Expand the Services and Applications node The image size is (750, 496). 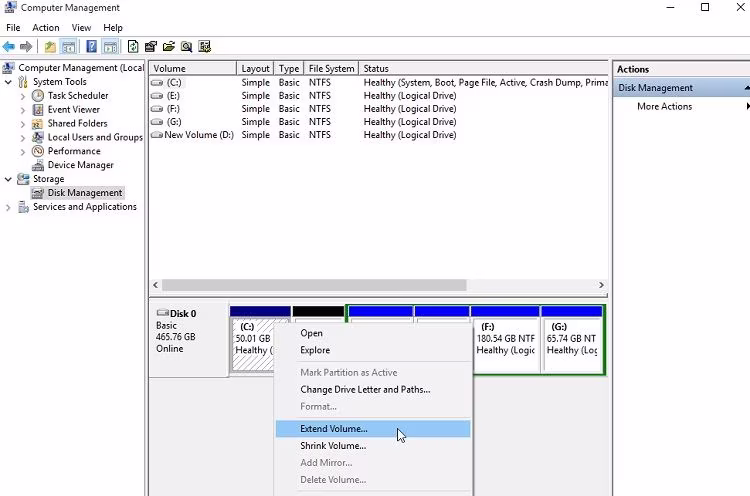point(8,207)
